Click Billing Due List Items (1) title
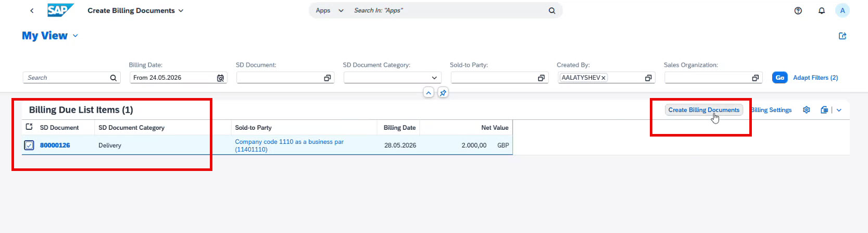This screenshot has width=868, height=233. click(81, 110)
